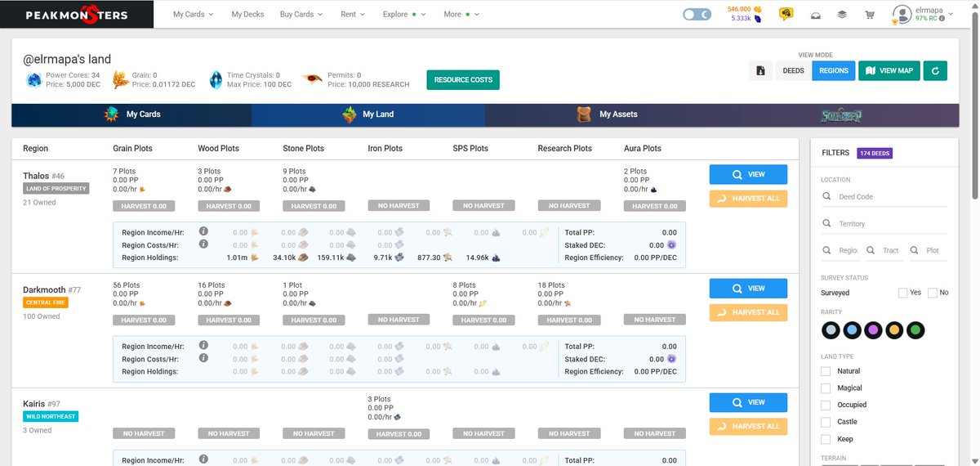980x466 pixels.
Task: Check the Magical land type checkbox
Action: [826, 388]
